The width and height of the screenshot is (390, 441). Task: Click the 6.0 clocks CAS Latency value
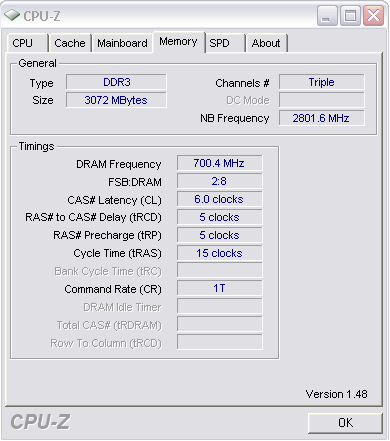[x=220, y=199]
